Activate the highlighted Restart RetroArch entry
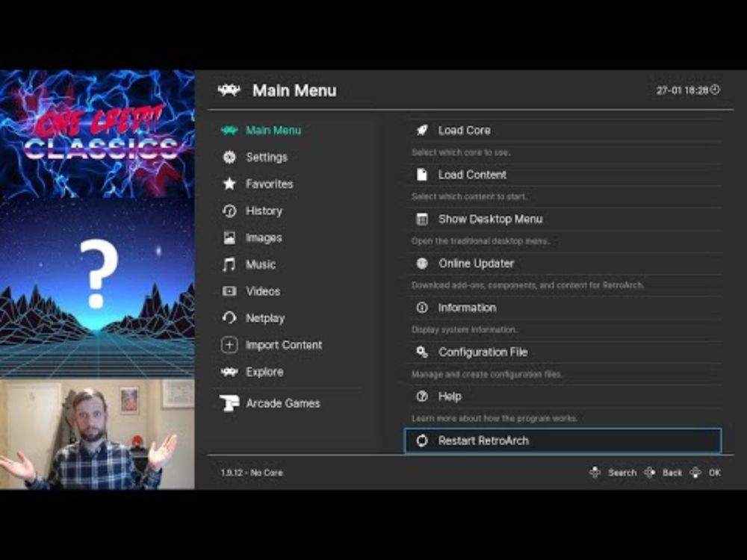 [x=563, y=441]
